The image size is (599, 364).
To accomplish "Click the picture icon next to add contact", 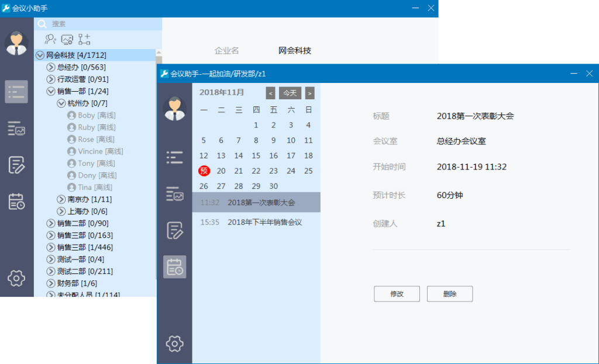I will pyautogui.click(x=67, y=40).
